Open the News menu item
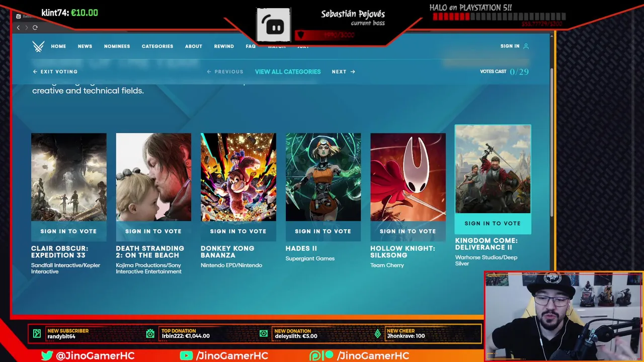This screenshot has width=644, height=362. (85, 46)
